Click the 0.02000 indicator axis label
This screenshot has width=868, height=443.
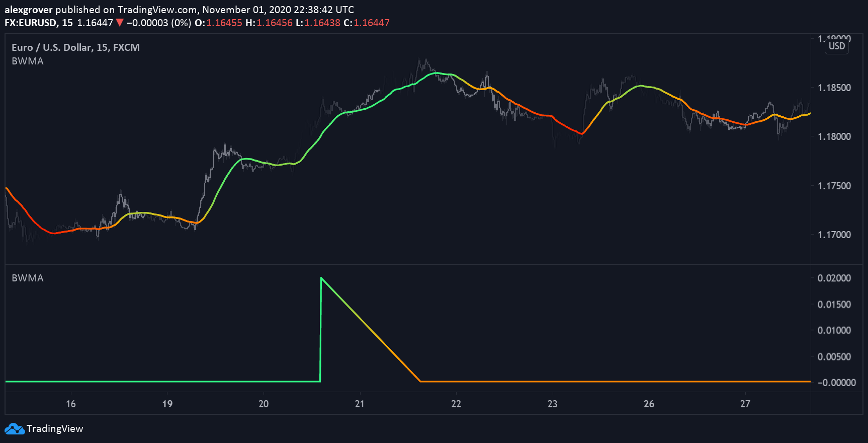(x=834, y=278)
